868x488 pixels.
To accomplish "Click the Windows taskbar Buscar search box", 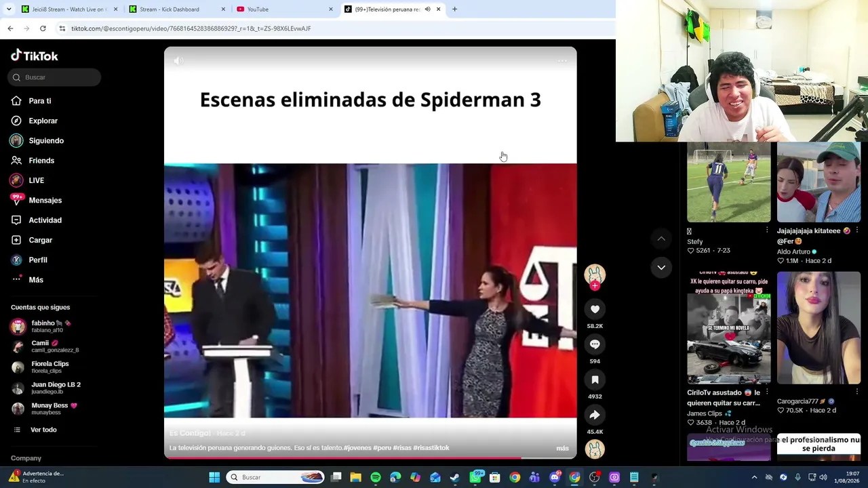I will 275,477.
